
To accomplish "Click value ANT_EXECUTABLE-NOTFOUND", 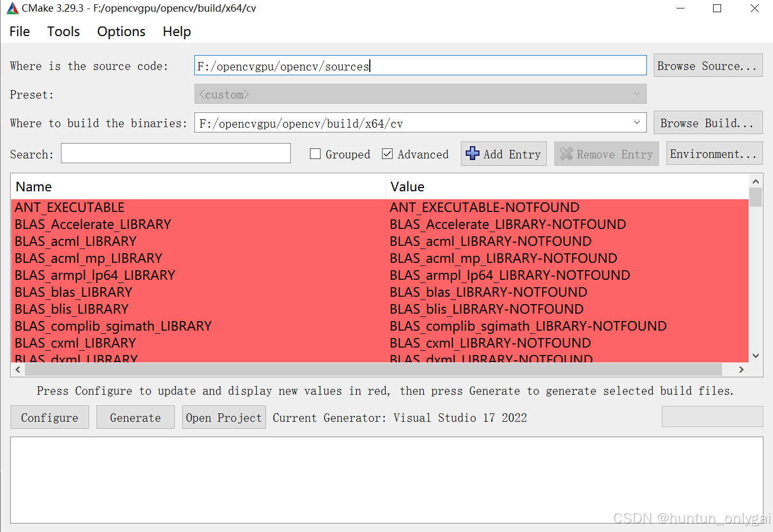I will coord(484,207).
